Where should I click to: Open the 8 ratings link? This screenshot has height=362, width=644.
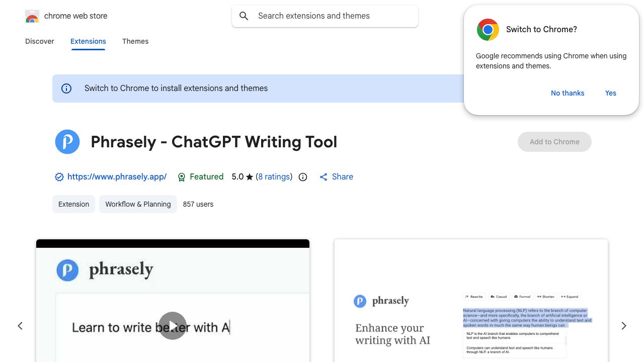click(274, 177)
